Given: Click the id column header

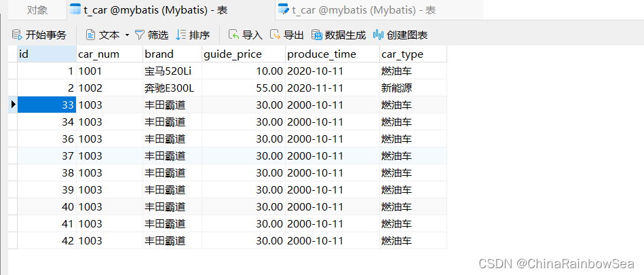Looking at the screenshot, I should pyautogui.click(x=47, y=54).
